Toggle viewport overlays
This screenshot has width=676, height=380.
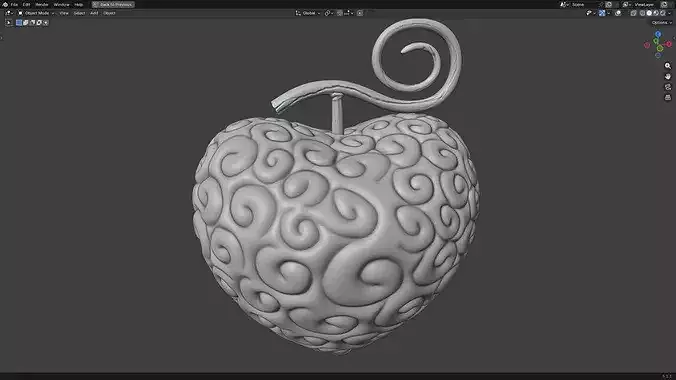pyautogui.click(x=618, y=13)
